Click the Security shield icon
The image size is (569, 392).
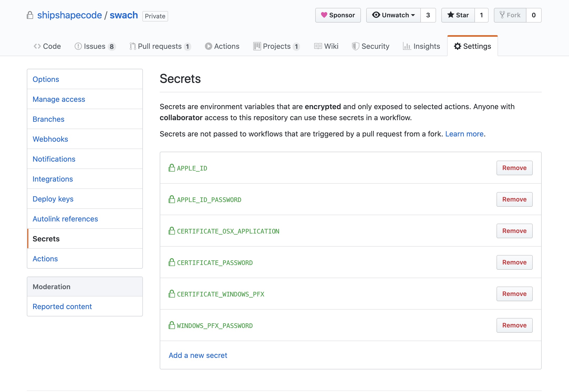(356, 46)
